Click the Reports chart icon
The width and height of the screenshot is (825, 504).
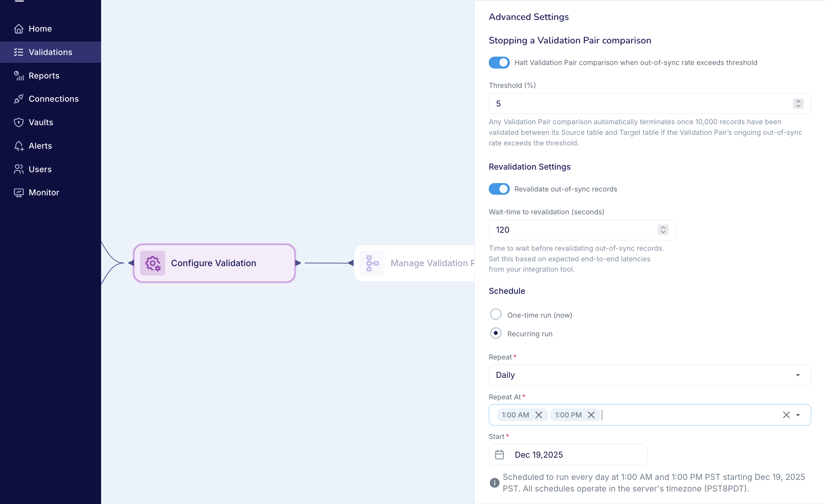pyautogui.click(x=19, y=76)
